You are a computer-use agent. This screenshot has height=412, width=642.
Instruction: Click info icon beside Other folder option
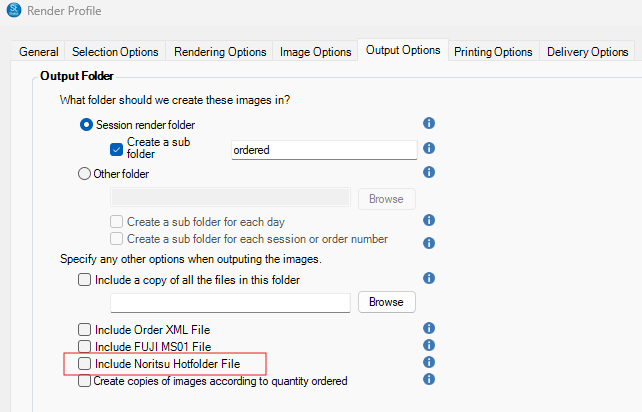[429, 172]
